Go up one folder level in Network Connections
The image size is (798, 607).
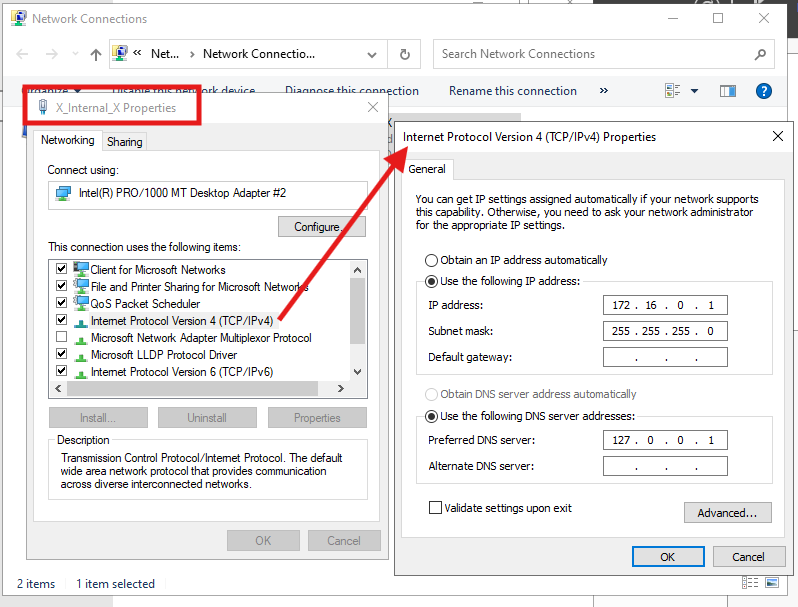point(96,54)
